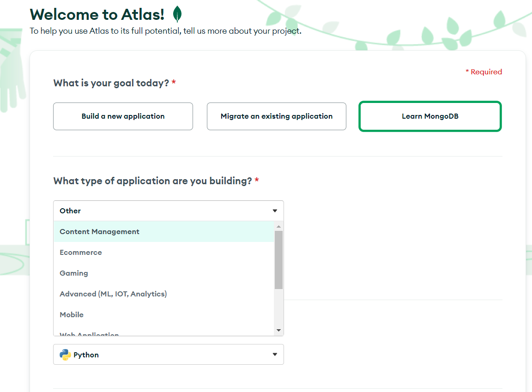Click the Welcome to Atlas! heading

point(97,15)
